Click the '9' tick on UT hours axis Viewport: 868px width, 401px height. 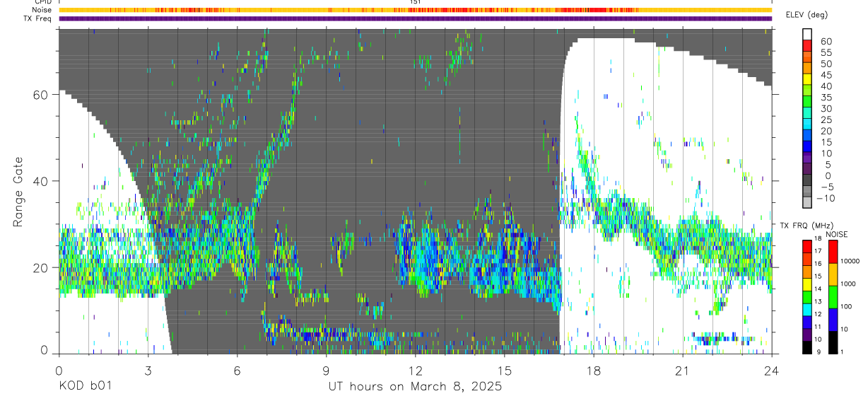(326, 370)
